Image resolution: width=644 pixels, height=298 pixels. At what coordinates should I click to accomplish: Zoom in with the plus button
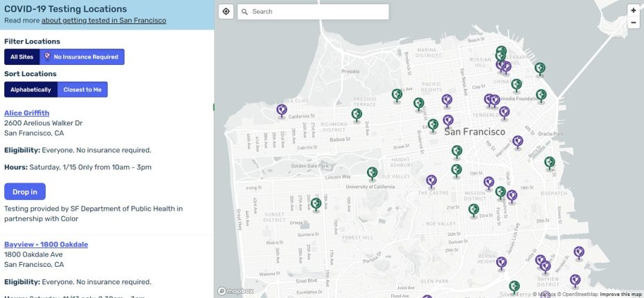[633, 10]
